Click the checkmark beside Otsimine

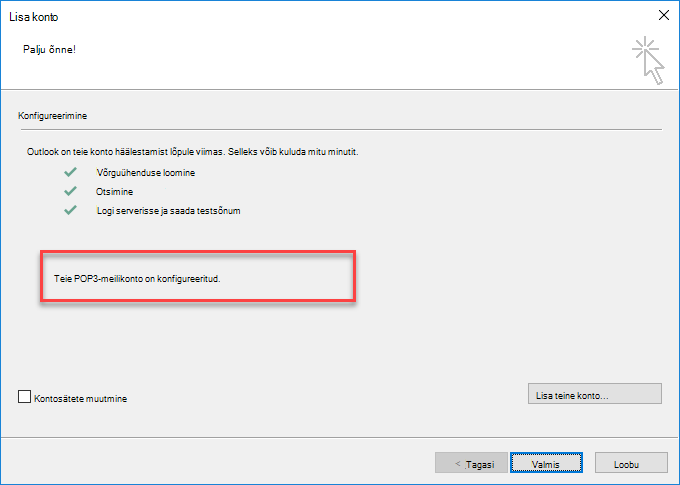click(x=70, y=191)
